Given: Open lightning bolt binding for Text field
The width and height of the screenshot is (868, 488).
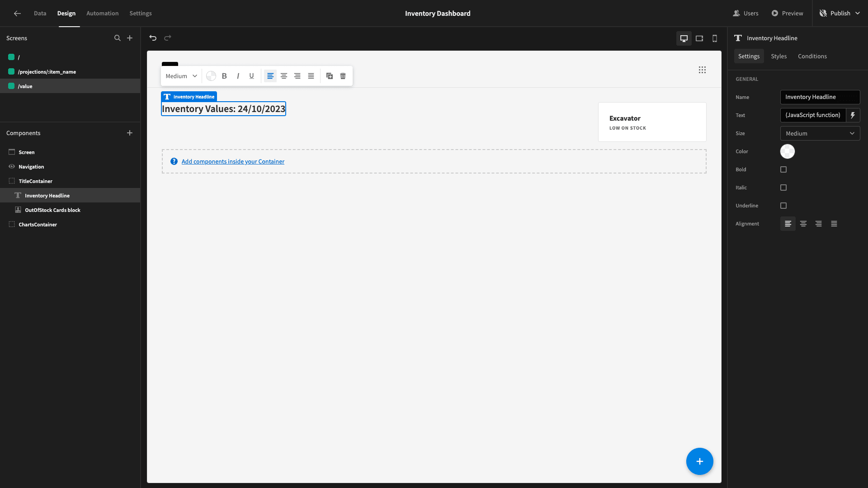Looking at the screenshot, I should pyautogui.click(x=853, y=115).
